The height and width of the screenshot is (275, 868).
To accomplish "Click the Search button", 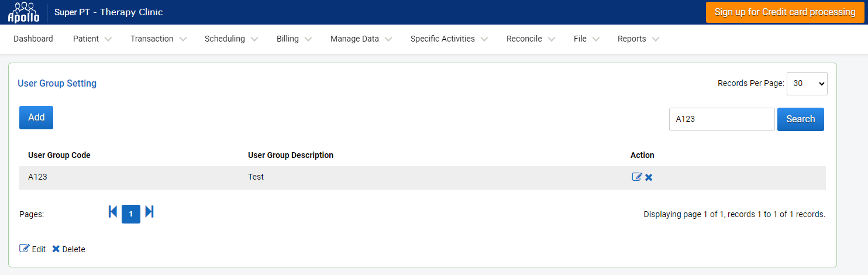I will point(801,119).
